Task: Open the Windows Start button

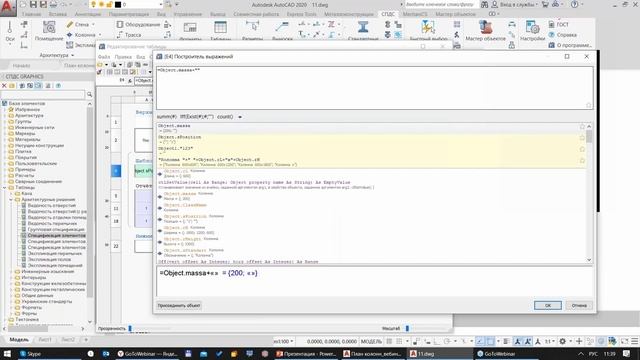Action: (7, 353)
